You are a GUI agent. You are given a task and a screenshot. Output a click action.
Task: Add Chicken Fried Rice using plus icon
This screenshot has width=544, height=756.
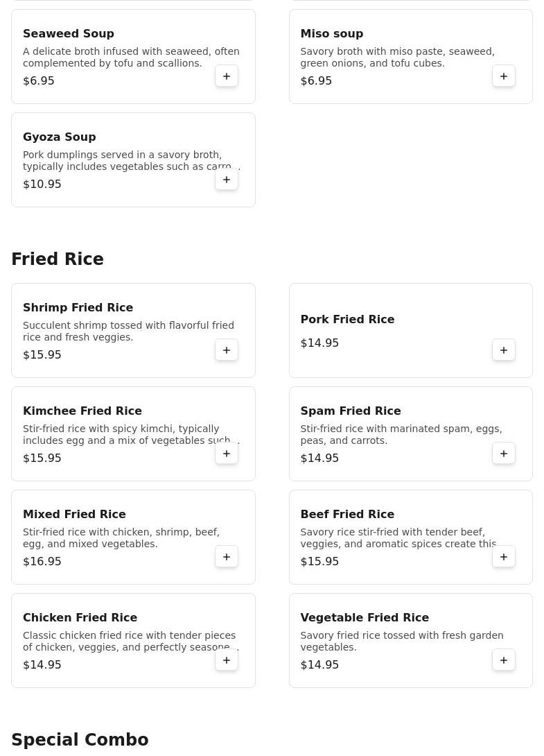tap(227, 660)
